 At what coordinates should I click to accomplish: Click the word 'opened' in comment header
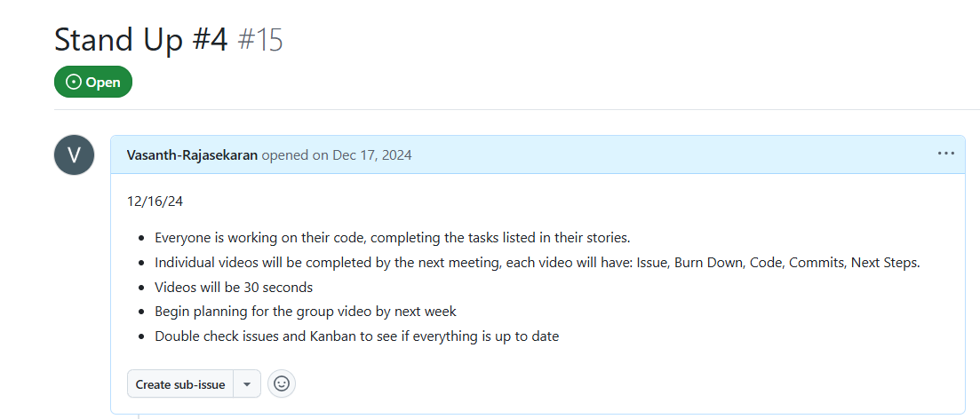click(x=284, y=154)
